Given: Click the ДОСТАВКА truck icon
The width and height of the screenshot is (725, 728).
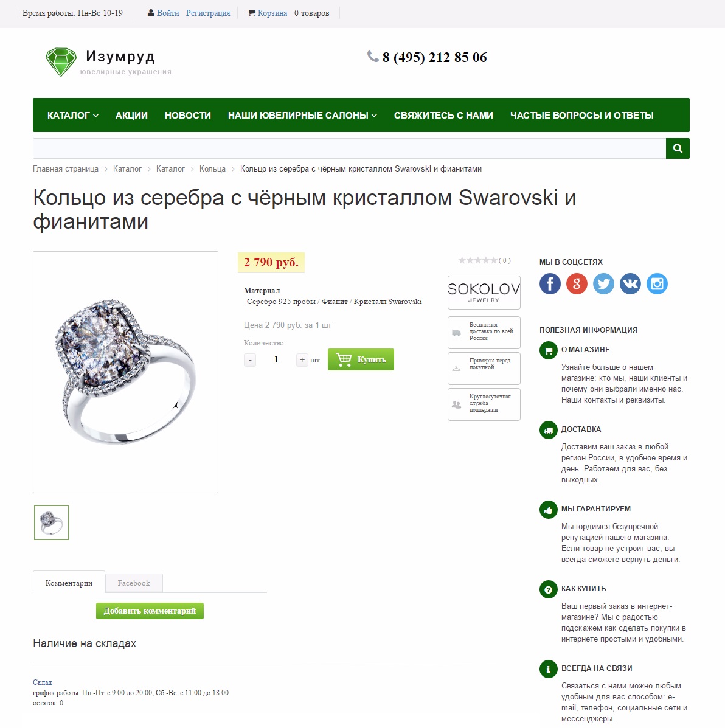Looking at the screenshot, I should pyautogui.click(x=548, y=431).
